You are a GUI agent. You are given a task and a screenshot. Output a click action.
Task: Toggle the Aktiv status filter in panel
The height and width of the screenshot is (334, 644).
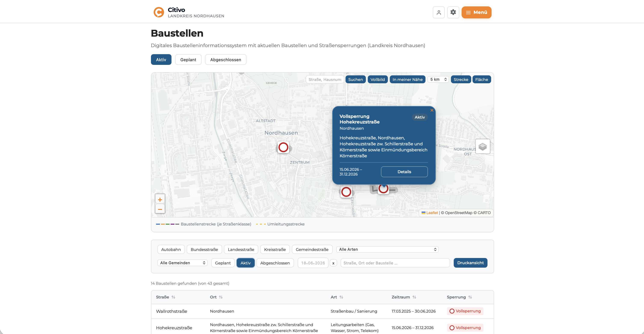click(x=245, y=263)
